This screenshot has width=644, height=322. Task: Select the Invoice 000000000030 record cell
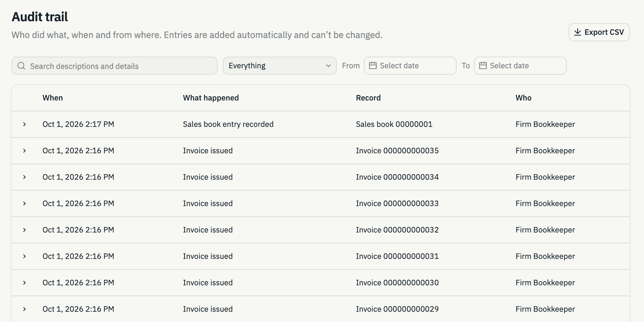pos(397,283)
